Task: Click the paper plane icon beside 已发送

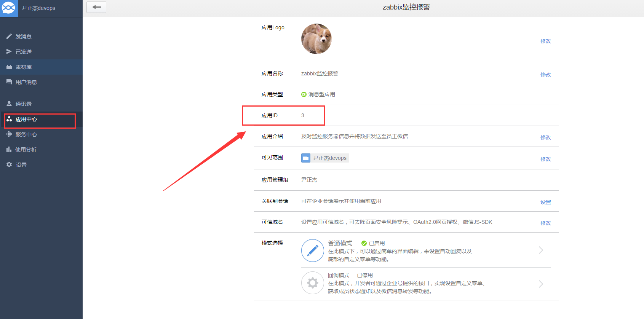Action: tap(9, 51)
